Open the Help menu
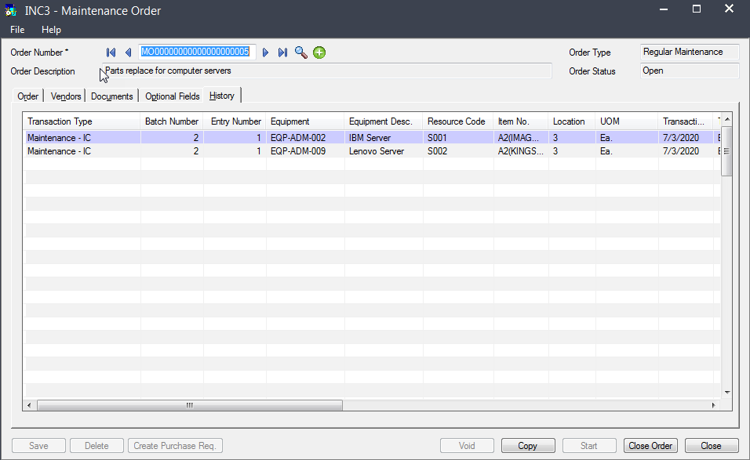 51,30
